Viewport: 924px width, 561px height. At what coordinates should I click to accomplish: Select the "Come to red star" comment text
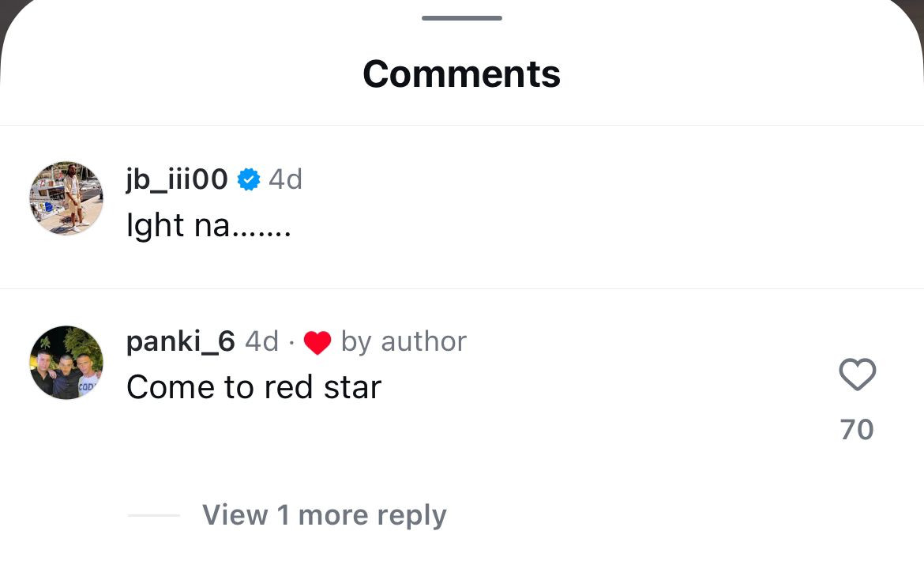(254, 387)
